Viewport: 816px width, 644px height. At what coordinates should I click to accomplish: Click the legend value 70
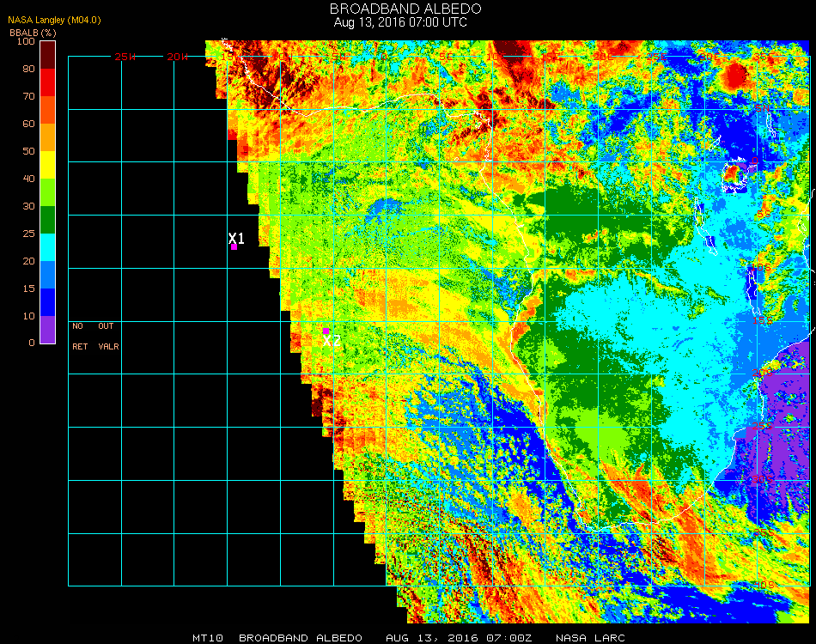[28, 96]
